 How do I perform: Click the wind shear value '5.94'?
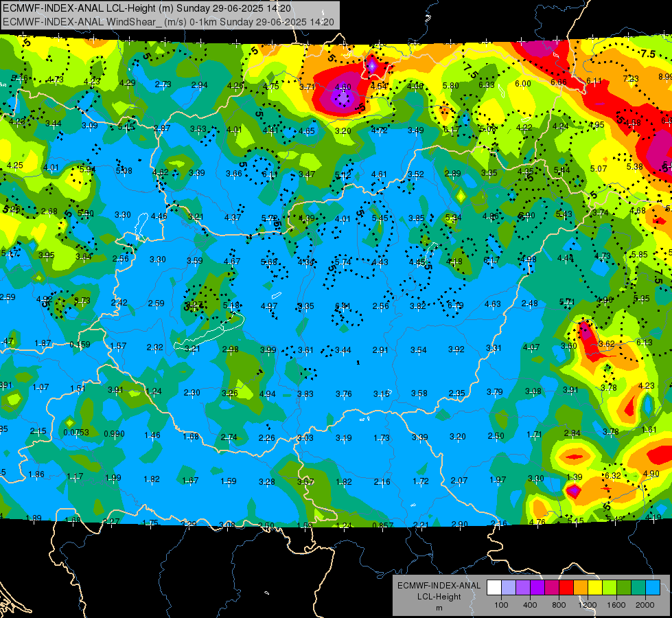(87, 169)
